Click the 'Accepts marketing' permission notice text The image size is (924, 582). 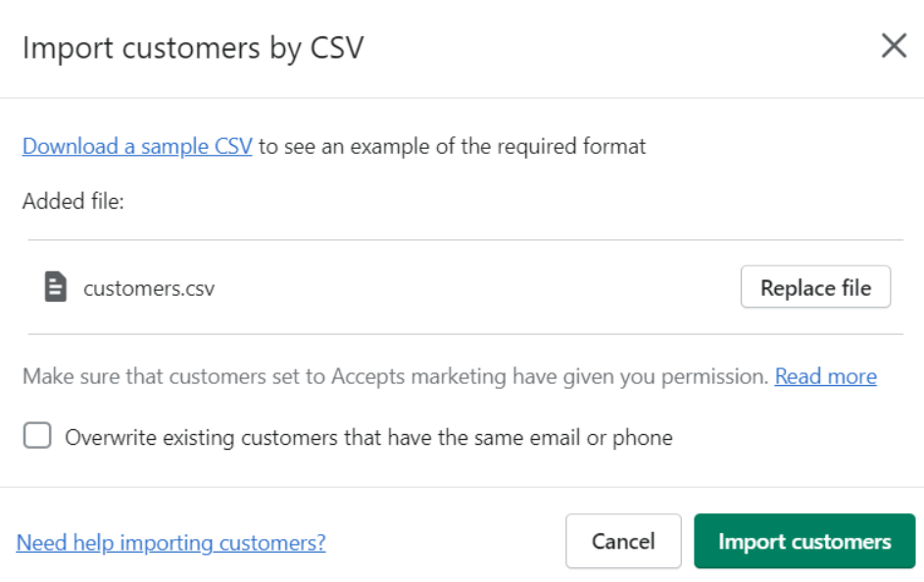click(x=396, y=376)
